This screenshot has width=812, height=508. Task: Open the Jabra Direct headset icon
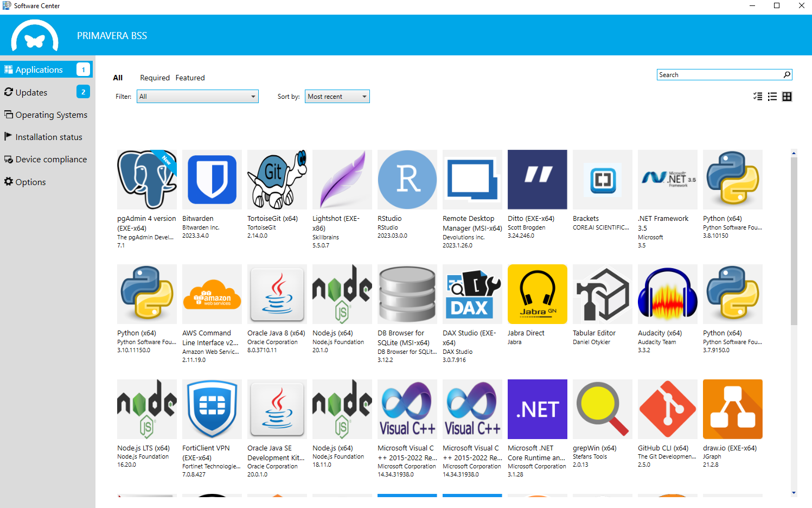[538, 294]
